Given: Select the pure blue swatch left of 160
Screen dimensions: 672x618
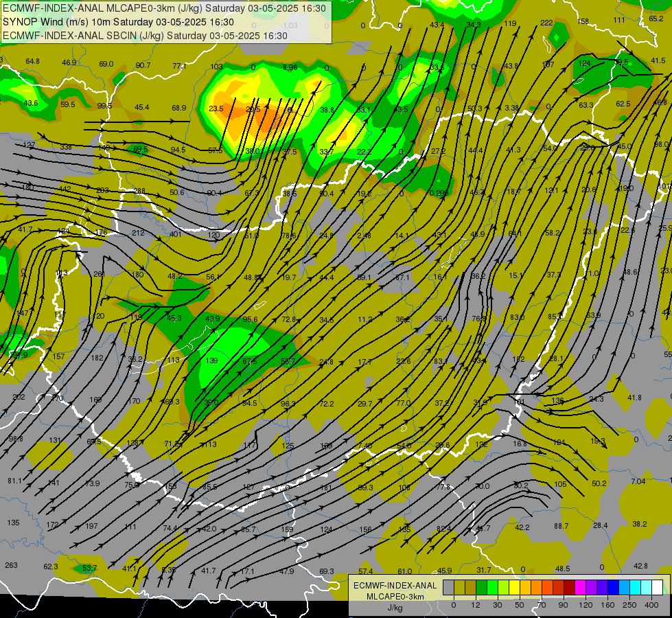Looking at the screenshot, I should (613, 587).
